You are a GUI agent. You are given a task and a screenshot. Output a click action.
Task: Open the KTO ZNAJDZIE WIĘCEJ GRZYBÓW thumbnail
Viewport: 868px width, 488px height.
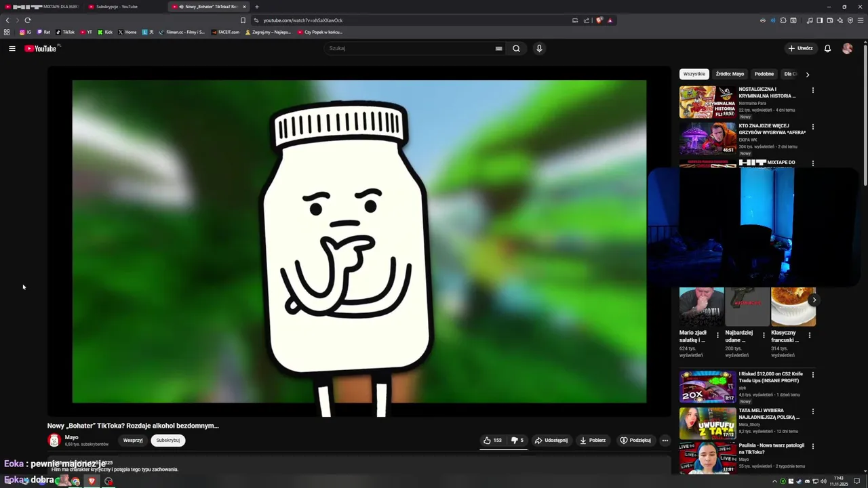pyautogui.click(x=707, y=138)
